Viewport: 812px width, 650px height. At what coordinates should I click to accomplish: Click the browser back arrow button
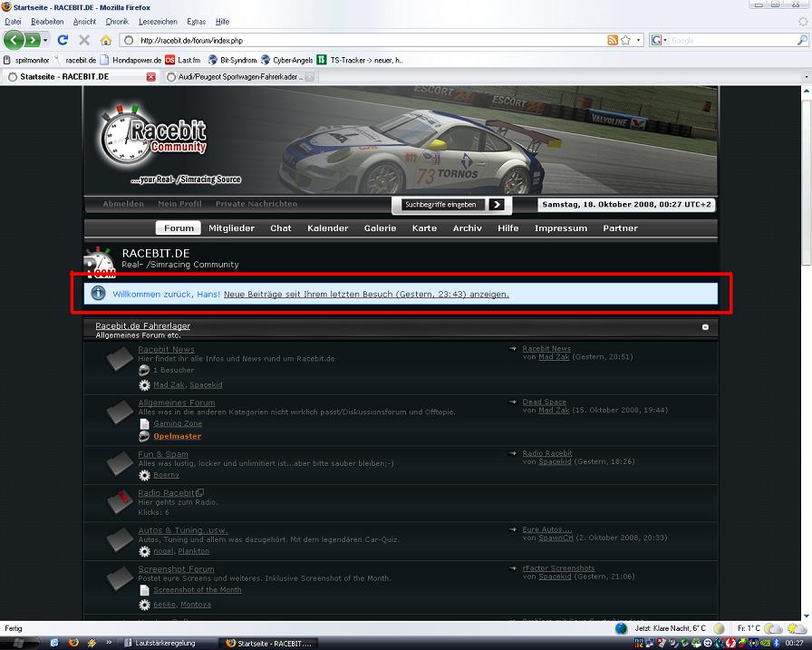coord(14,40)
